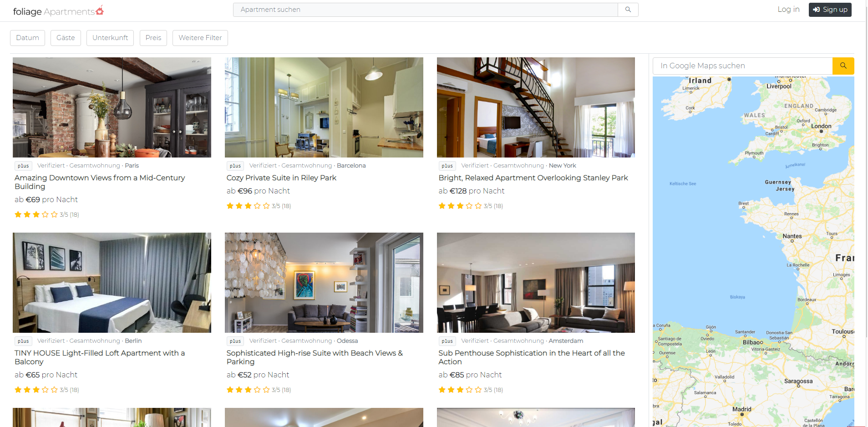Click the apartment search magnifier icon
868x427 pixels.
pos(628,10)
